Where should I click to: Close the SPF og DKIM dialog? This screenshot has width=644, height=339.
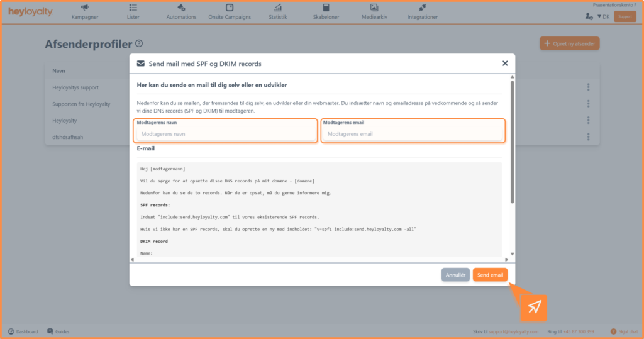pos(505,63)
